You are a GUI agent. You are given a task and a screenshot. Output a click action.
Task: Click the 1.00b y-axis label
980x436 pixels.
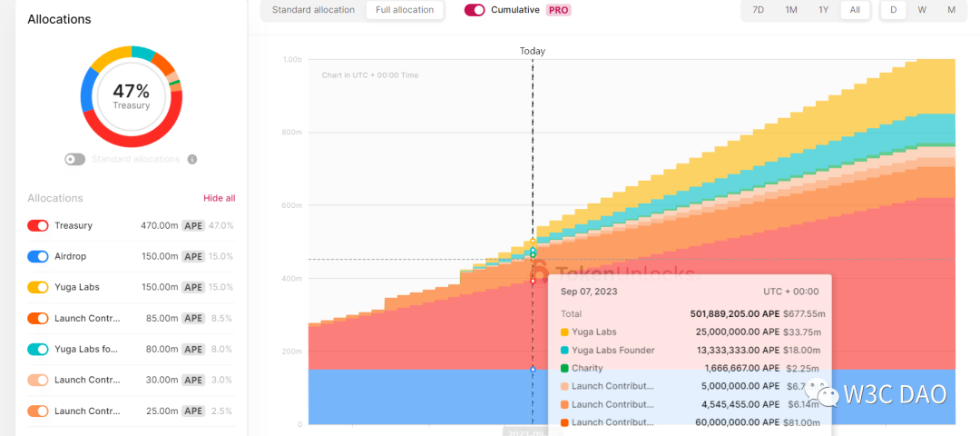tap(292, 59)
